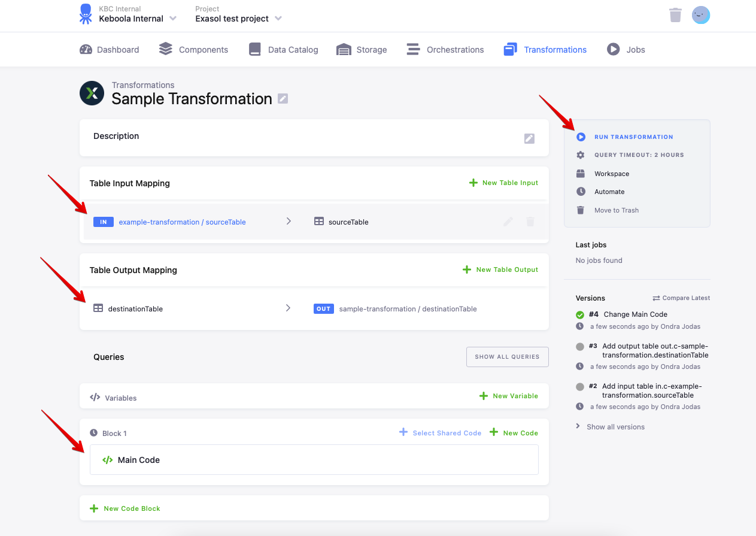Viewport: 756px width, 536px height.
Task: Click the Block 1 label
Action: click(114, 433)
